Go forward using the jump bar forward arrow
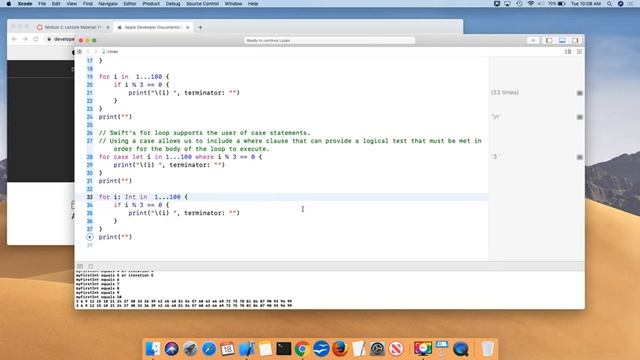The image size is (640, 360). pos(96,52)
